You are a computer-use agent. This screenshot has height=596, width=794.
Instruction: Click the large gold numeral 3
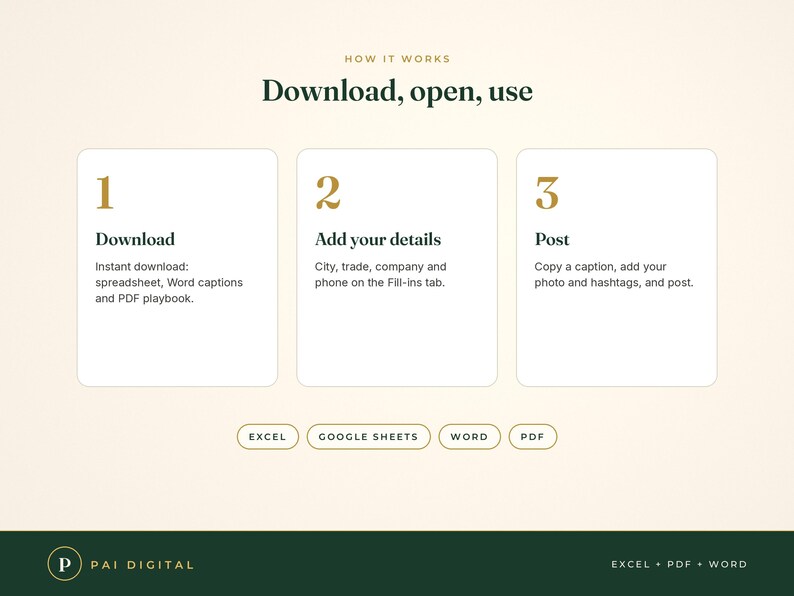547,193
